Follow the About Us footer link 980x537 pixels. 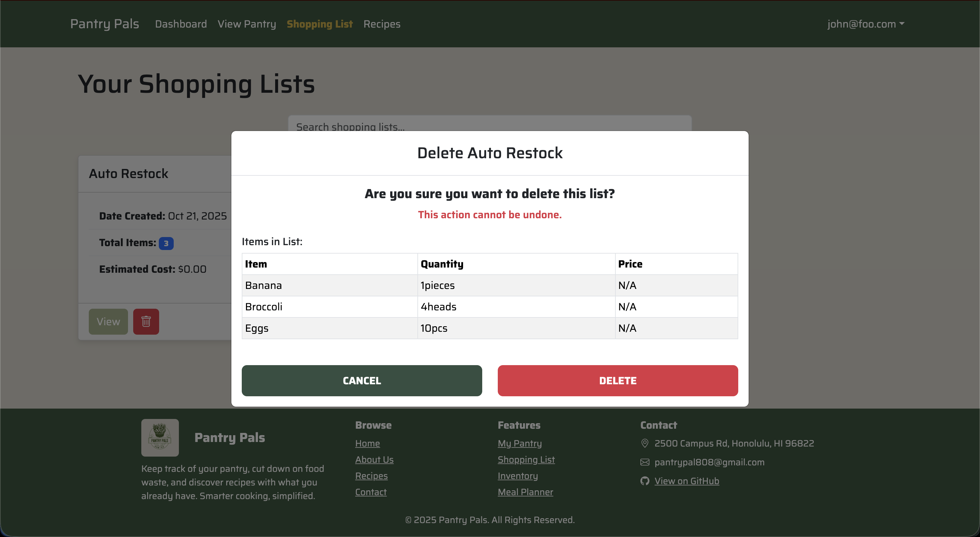pos(374,460)
